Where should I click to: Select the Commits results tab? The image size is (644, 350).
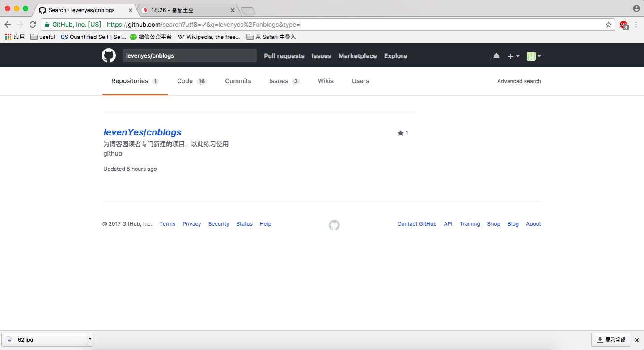(238, 81)
